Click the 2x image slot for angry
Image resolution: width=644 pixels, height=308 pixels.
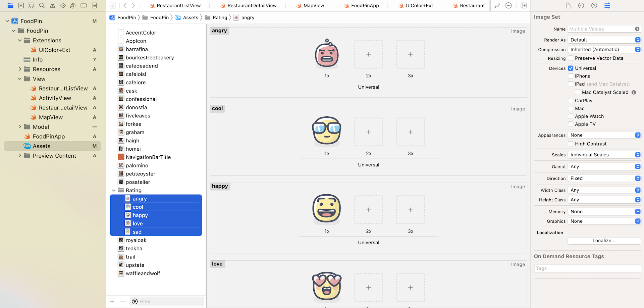pyautogui.click(x=368, y=54)
